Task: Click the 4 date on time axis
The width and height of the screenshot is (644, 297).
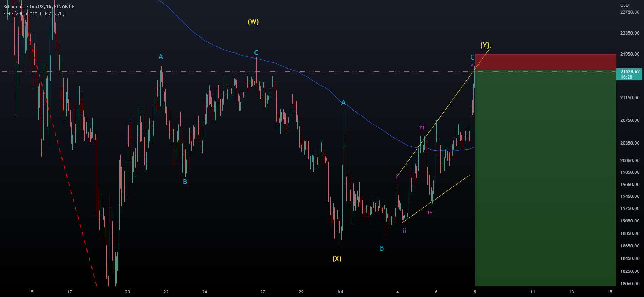Action: [x=397, y=292]
